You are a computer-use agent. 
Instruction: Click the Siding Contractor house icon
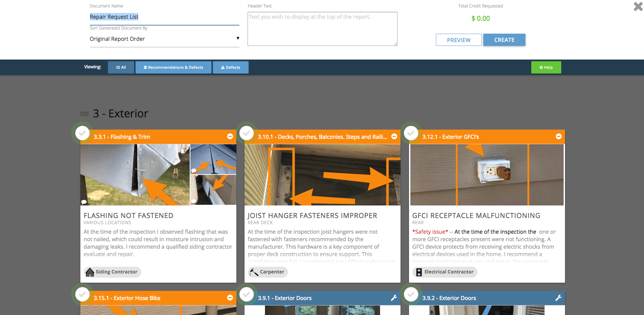[90, 272]
